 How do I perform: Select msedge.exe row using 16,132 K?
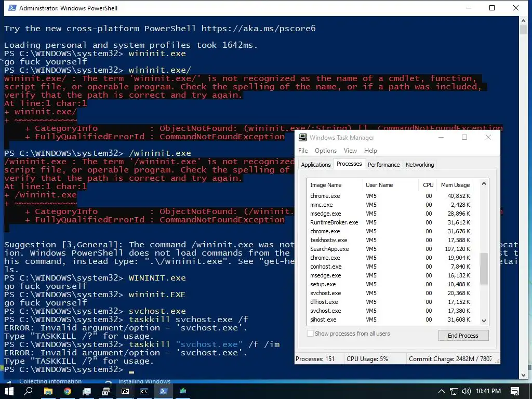click(x=393, y=275)
